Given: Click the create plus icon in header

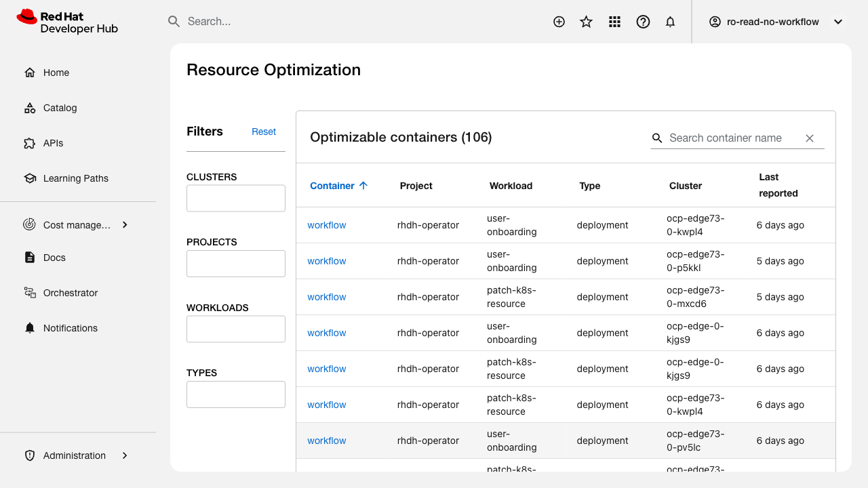Looking at the screenshot, I should [559, 22].
